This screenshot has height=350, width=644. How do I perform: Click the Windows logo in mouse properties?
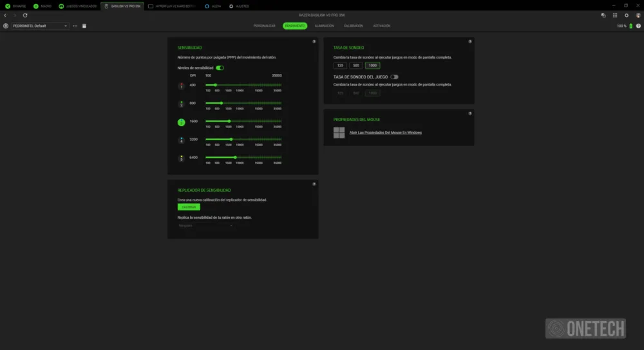pyautogui.click(x=339, y=133)
